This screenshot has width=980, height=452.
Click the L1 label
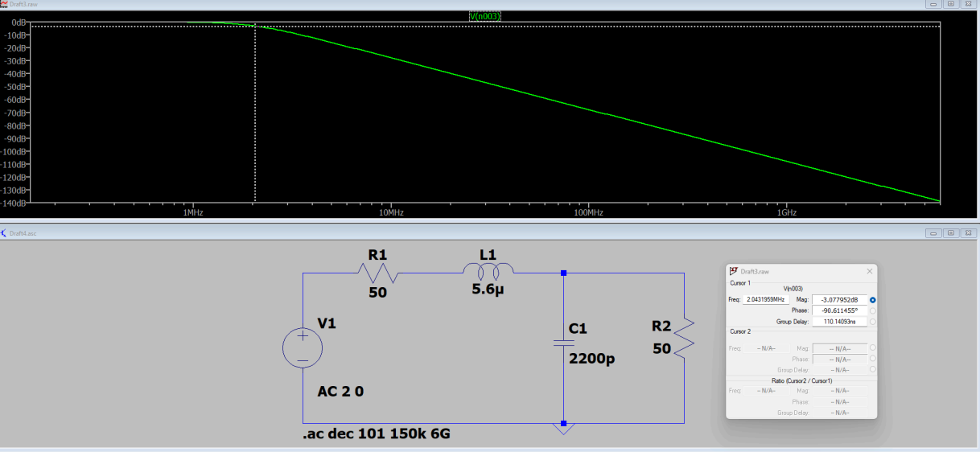pyautogui.click(x=488, y=255)
